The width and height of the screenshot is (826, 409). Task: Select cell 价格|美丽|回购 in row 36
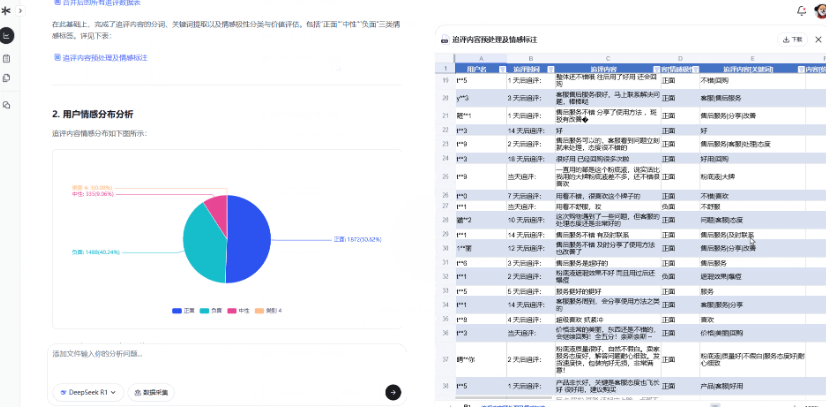tap(752, 333)
